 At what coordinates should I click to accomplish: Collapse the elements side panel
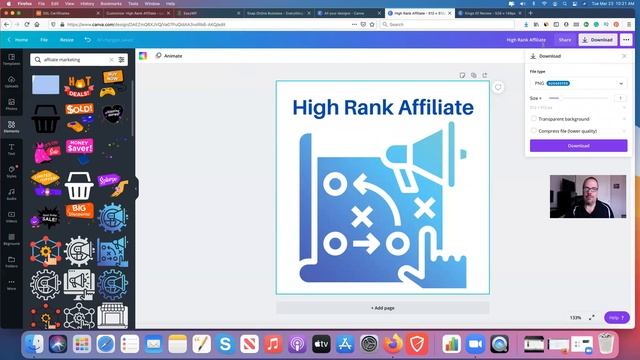coord(136,188)
